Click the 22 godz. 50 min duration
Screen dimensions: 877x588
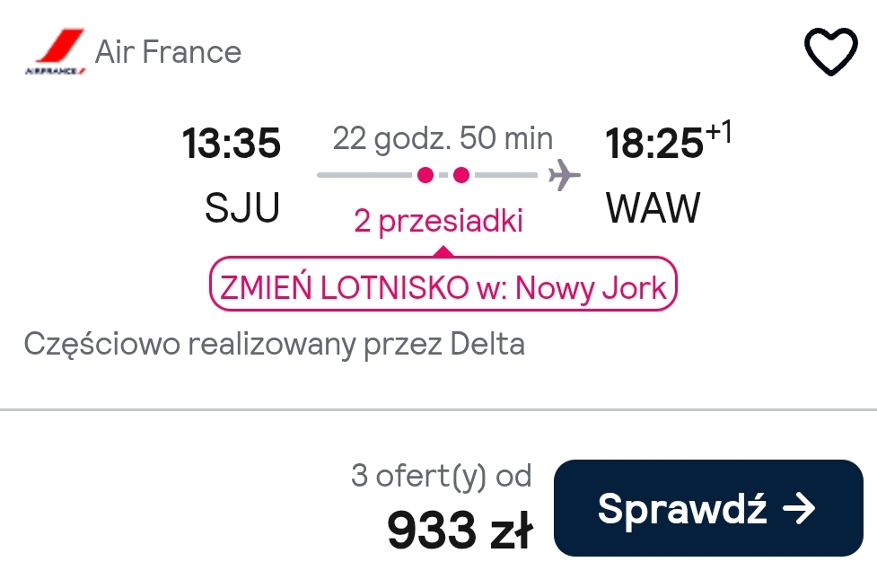pyautogui.click(x=443, y=139)
